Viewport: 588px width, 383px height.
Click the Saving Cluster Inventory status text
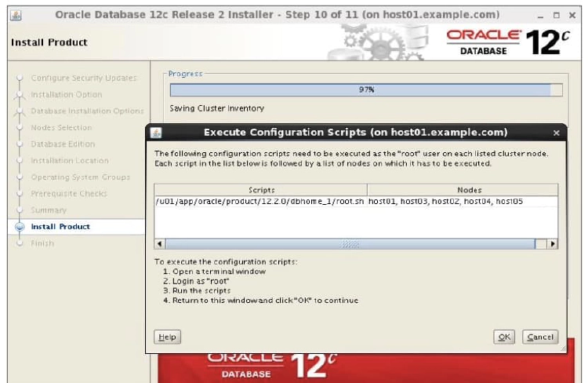216,108
